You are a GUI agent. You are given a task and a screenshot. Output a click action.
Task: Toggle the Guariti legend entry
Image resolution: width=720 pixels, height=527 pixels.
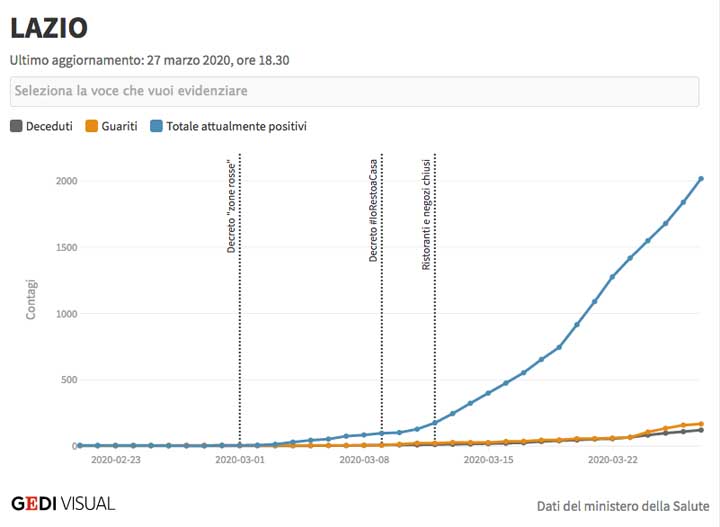119,126
